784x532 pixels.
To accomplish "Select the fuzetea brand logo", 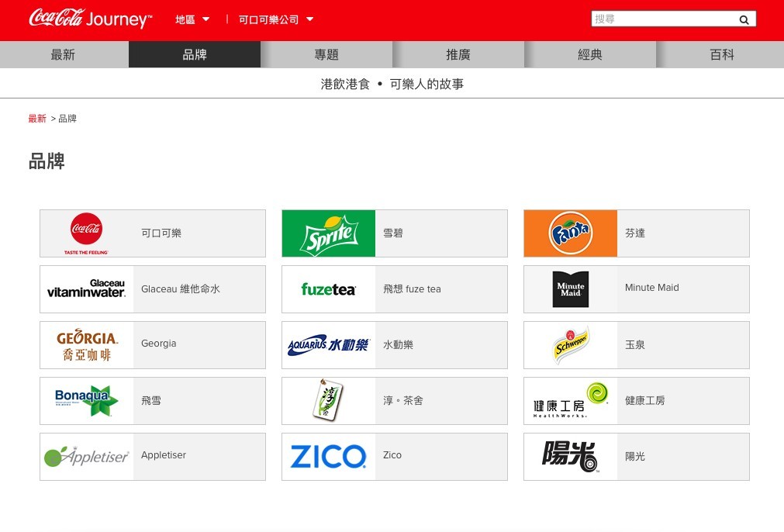I will point(328,288).
